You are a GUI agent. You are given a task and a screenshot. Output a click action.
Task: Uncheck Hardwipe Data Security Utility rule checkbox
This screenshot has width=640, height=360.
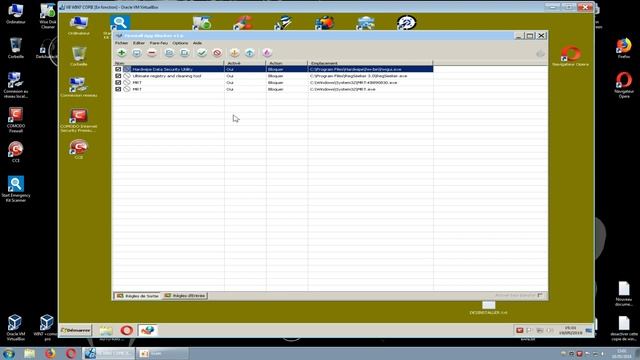coord(118,69)
